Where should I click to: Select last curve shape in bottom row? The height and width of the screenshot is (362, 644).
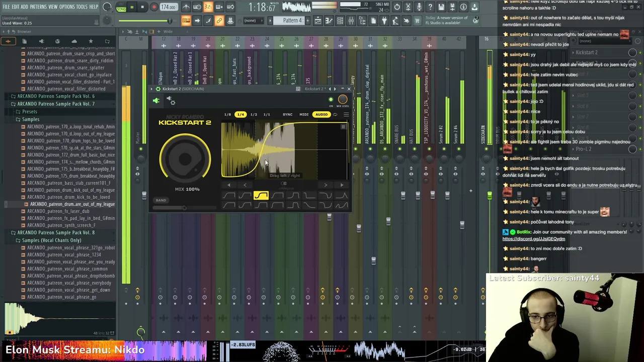coord(342,205)
